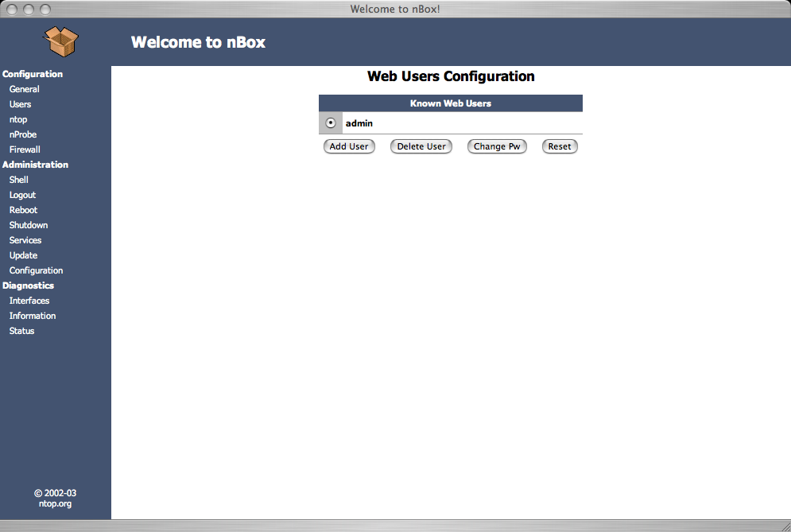Open the Update page
Image resolution: width=791 pixels, height=532 pixels.
pos(23,255)
